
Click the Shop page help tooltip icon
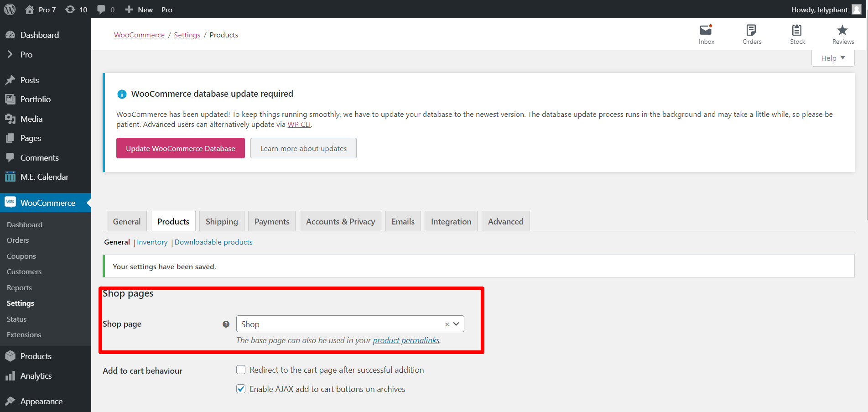[x=226, y=324]
